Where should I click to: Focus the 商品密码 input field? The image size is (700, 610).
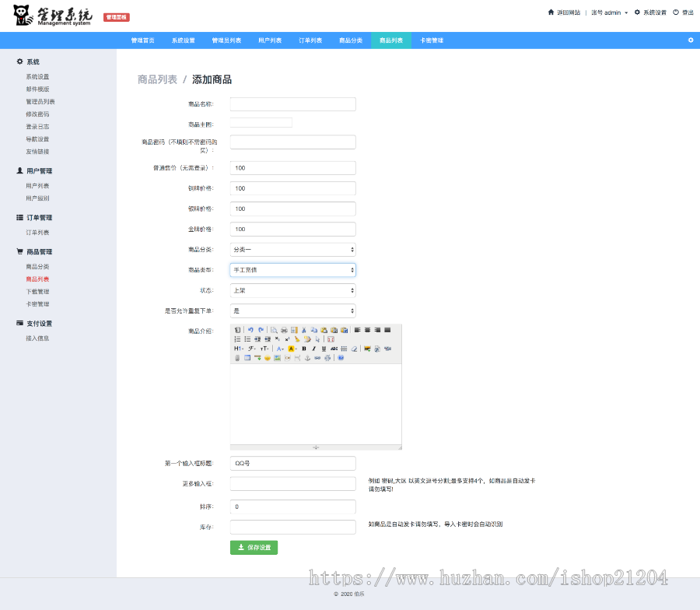click(293, 142)
